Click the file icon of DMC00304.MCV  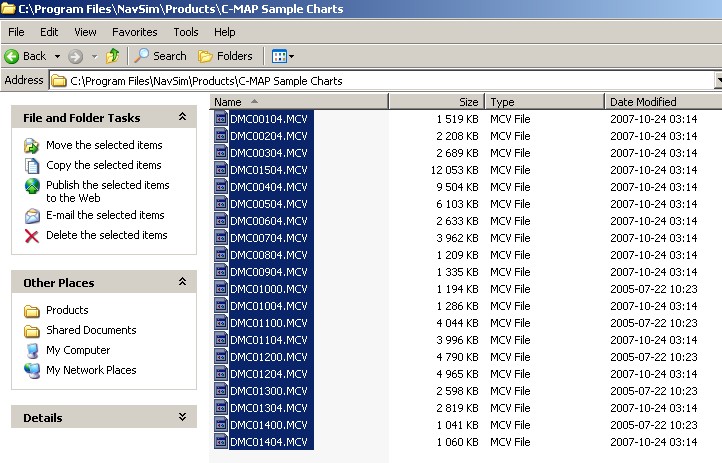click(221, 153)
